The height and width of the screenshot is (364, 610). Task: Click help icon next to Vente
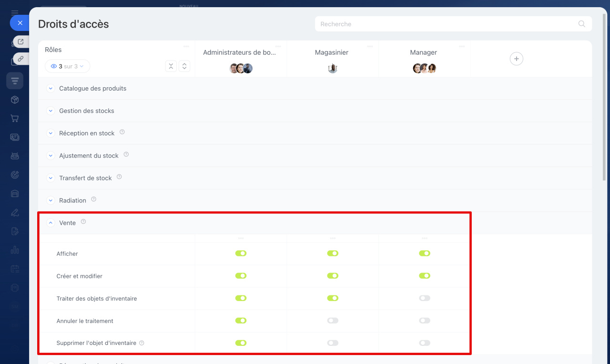pyautogui.click(x=83, y=222)
